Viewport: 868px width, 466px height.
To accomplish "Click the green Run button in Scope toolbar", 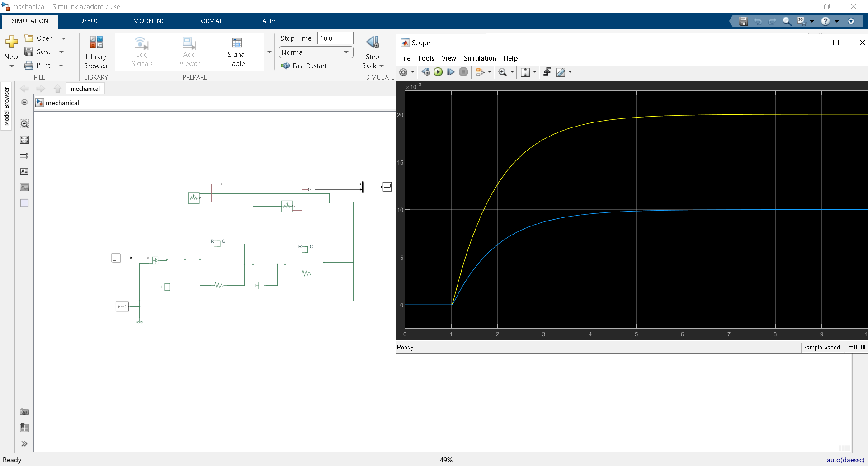I will [438, 72].
